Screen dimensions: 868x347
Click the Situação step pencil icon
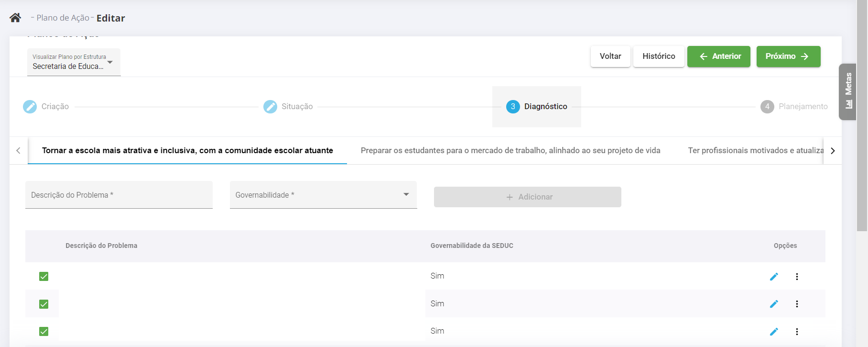tap(270, 106)
